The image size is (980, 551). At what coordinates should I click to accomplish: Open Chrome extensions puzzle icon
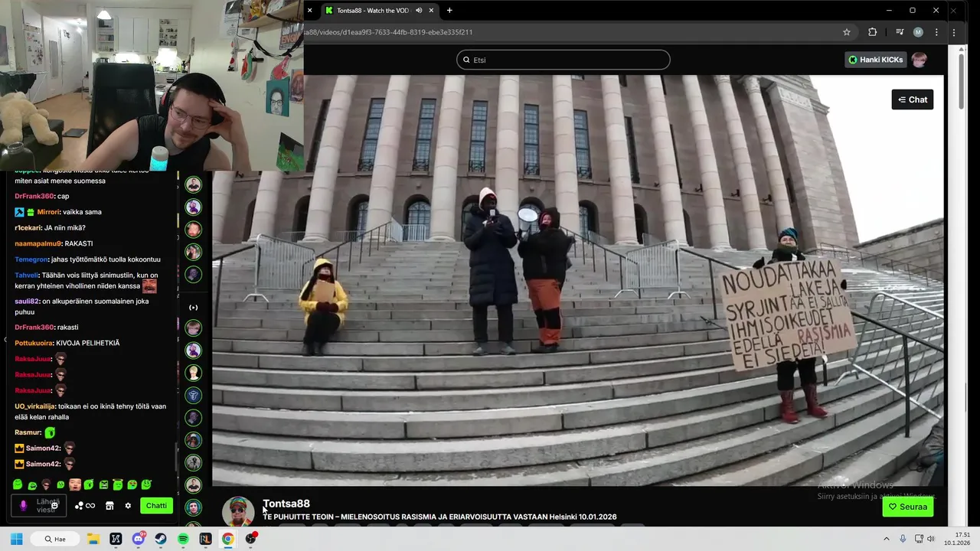click(x=872, y=32)
